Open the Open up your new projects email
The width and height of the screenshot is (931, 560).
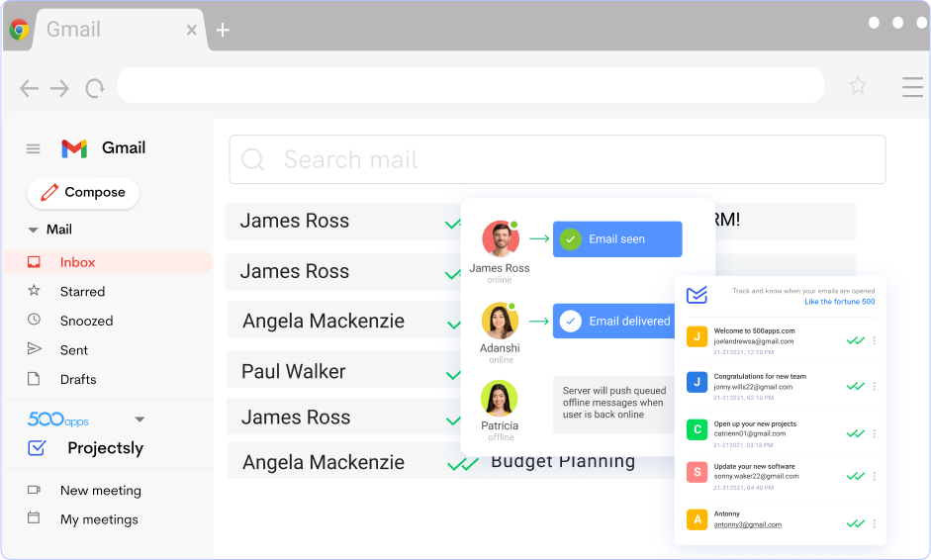755,424
